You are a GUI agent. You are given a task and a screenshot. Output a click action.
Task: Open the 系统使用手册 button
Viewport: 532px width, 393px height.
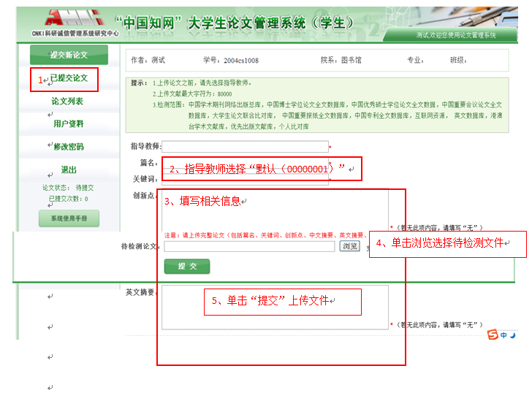click(69, 218)
